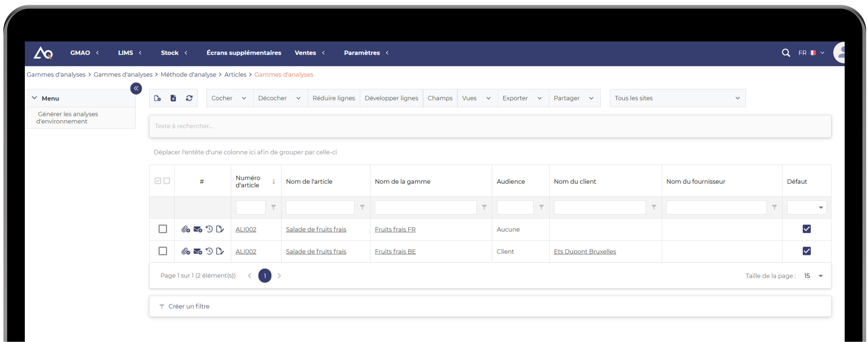
Task: Open the Tous les sites dropdown
Action: (x=677, y=98)
